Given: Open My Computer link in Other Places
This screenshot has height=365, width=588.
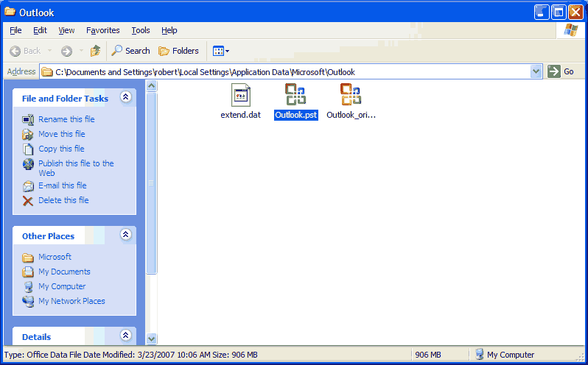Looking at the screenshot, I should pyautogui.click(x=62, y=286).
